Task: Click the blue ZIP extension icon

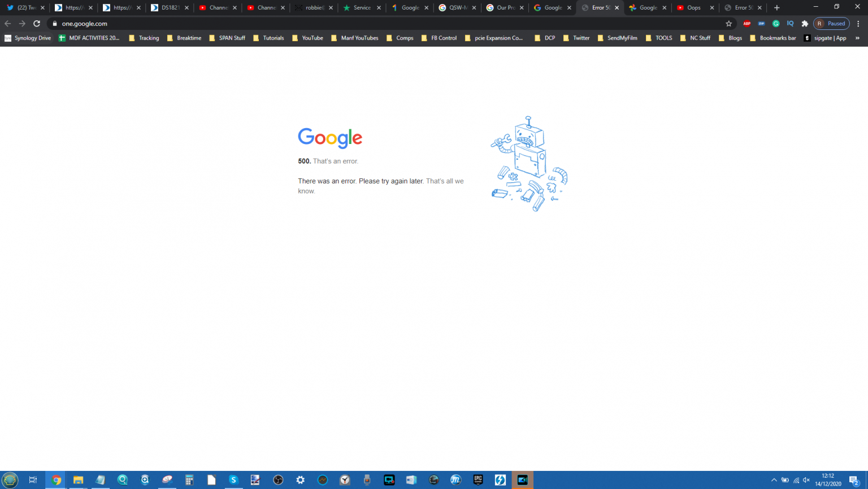Action: (761, 24)
